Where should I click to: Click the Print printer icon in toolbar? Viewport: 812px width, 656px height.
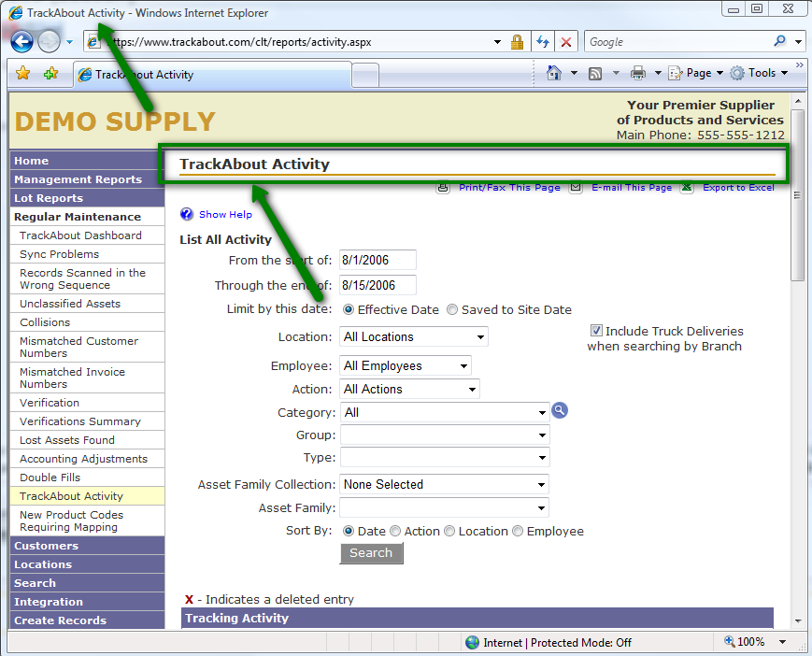[638, 73]
